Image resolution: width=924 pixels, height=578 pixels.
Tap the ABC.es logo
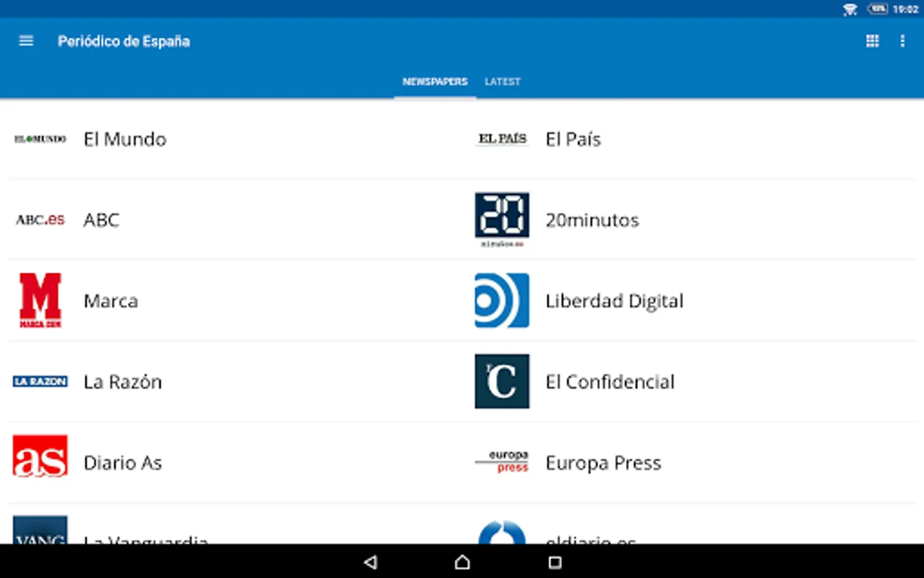pyautogui.click(x=40, y=220)
